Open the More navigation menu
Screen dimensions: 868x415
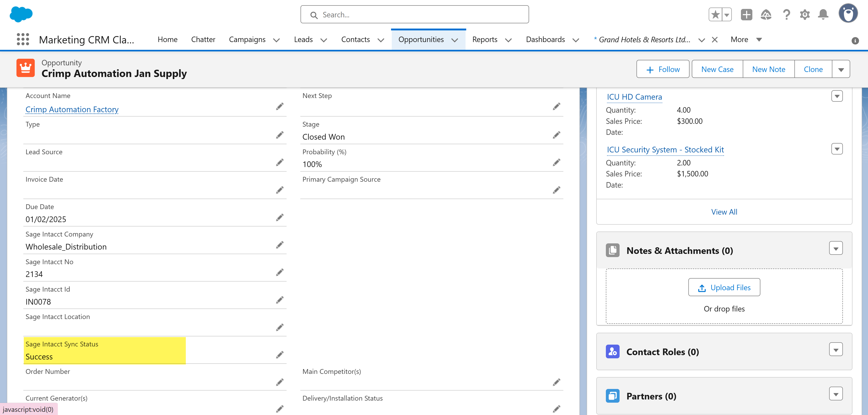pos(746,39)
